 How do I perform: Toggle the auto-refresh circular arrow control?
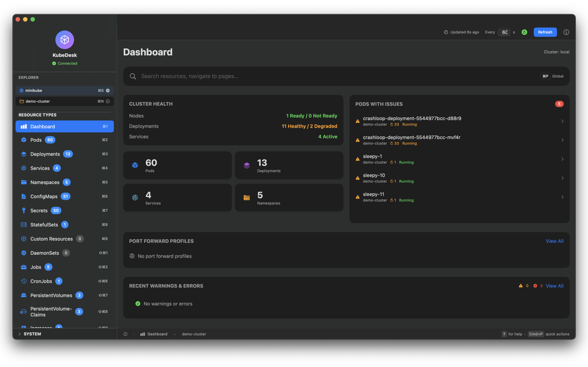524,32
